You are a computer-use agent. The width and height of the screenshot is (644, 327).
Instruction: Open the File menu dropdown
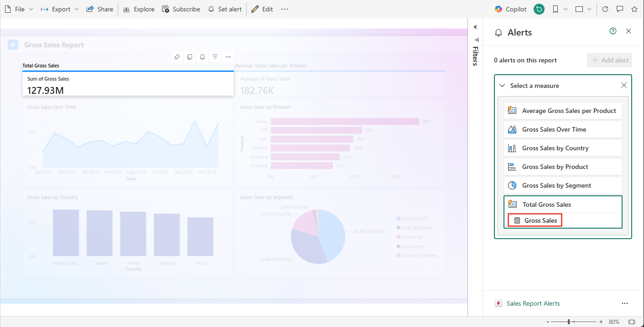(19, 9)
